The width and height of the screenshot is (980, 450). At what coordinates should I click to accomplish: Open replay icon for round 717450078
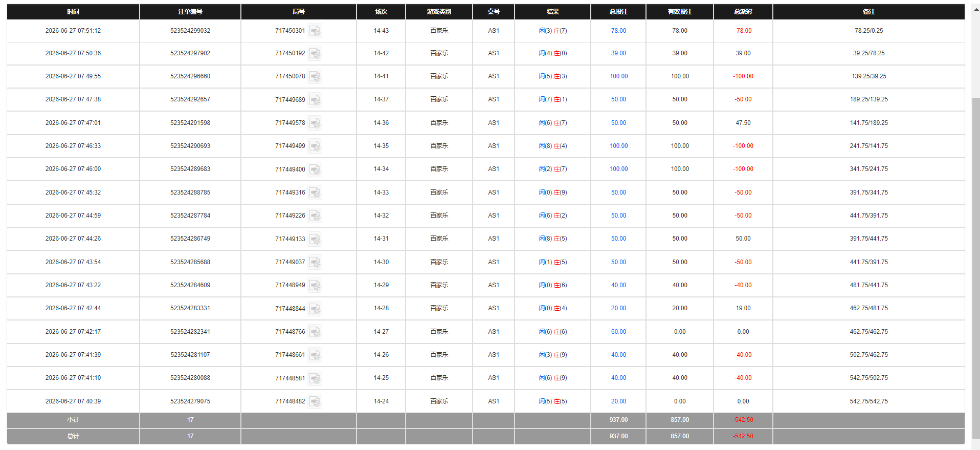tap(315, 76)
